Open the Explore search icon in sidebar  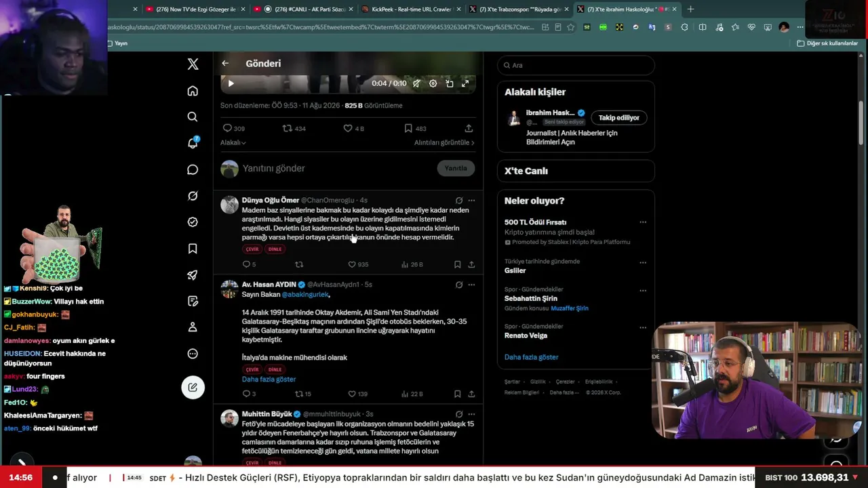[x=193, y=117]
